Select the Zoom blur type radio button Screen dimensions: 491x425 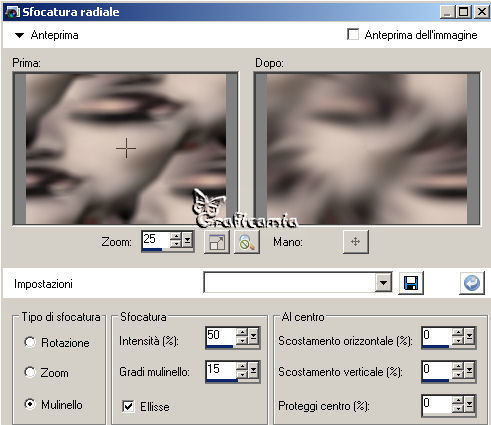tap(30, 372)
